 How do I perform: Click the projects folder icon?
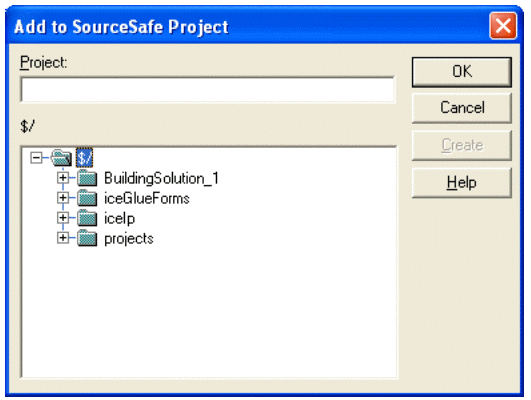[x=87, y=238]
